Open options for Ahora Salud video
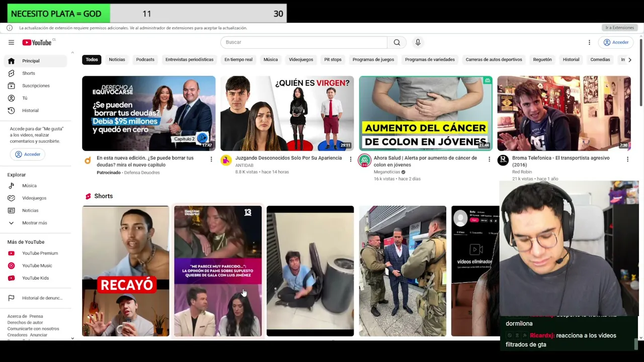 click(489, 159)
